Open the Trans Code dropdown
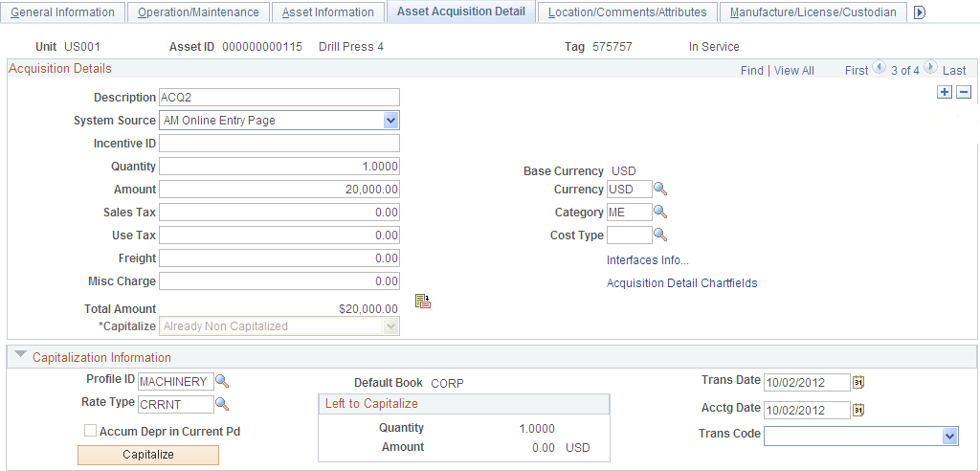Image resolution: width=980 pixels, height=471 pixels. point(949,436)
